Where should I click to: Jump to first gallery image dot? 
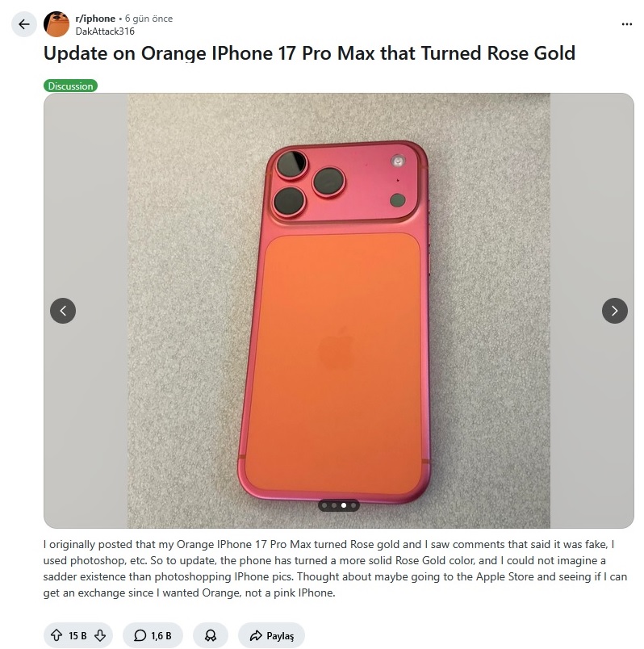tap(324, 505)
